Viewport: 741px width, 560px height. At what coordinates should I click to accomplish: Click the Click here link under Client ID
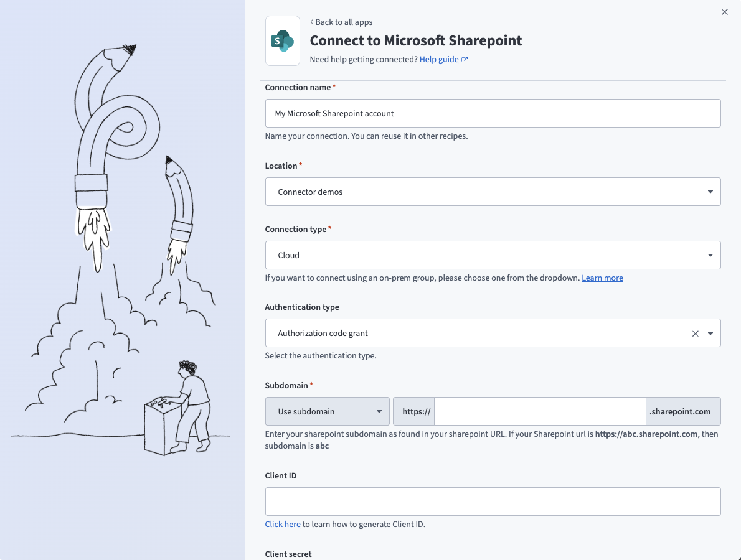click(283, 524)
